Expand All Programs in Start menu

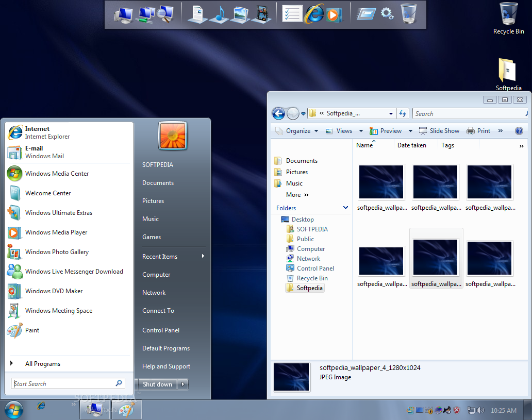[x=68, y=364]
